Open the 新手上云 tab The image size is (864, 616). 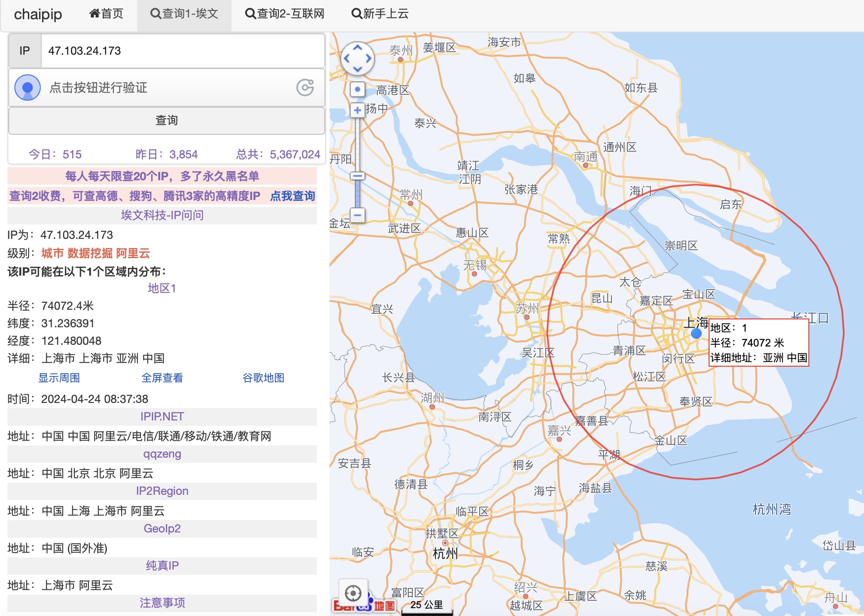click(x=380, y=14)
